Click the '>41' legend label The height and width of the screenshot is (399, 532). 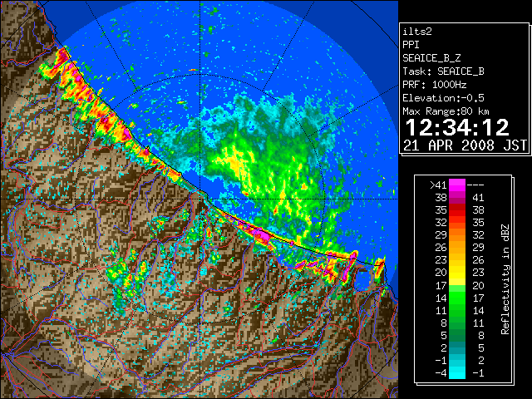coord(438,185)
